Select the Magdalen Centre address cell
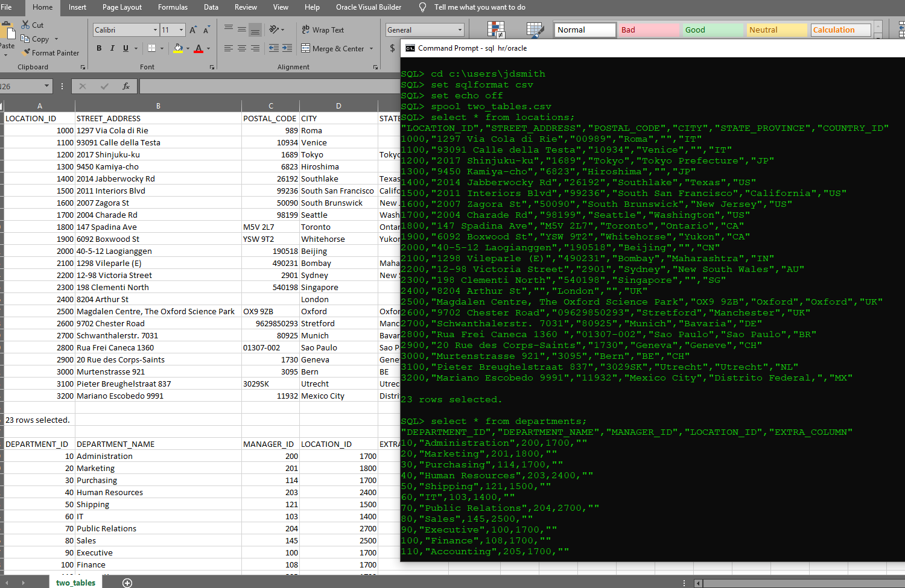Screen dimensions: 905x588 pyautogui.click(x=158, y=311)
